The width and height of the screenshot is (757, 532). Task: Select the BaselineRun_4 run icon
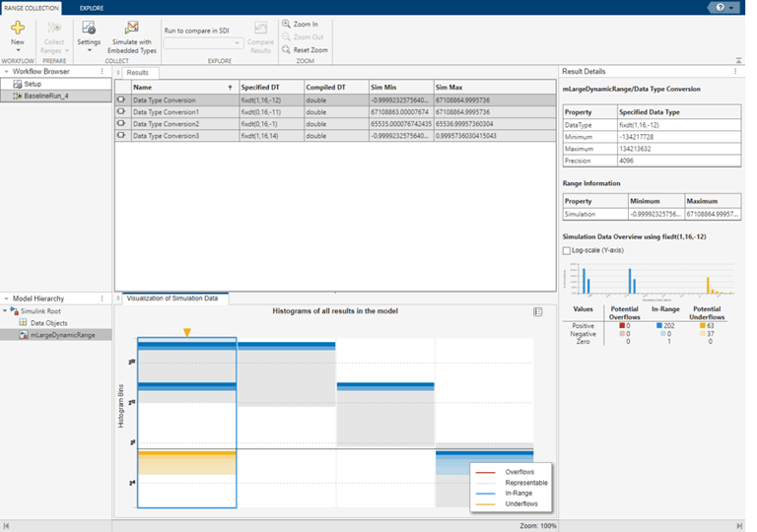point(18,97)
